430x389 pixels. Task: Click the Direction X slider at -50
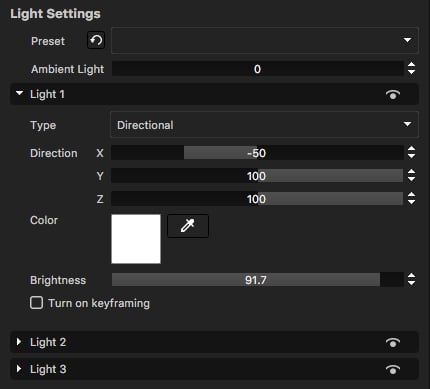257,153
